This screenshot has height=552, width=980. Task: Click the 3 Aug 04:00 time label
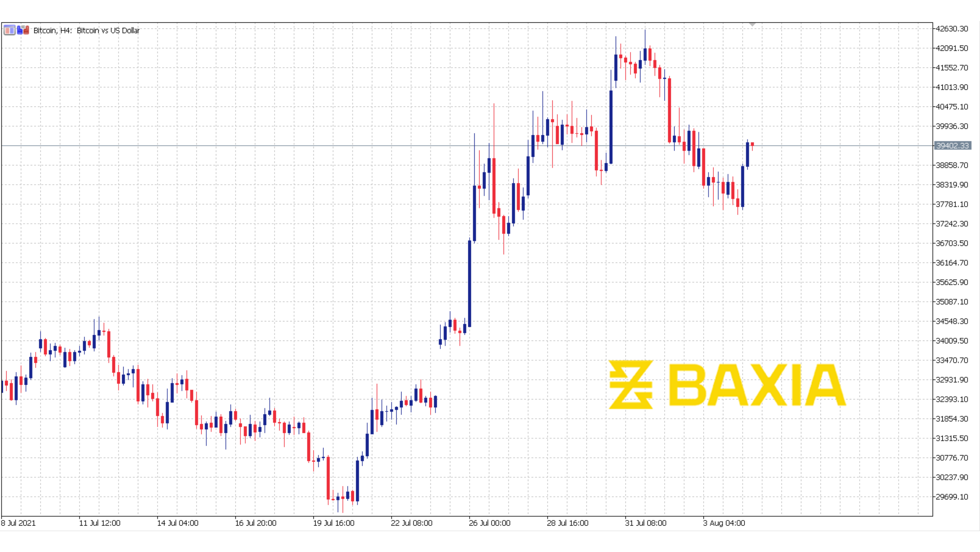click(x=724, y=523)
